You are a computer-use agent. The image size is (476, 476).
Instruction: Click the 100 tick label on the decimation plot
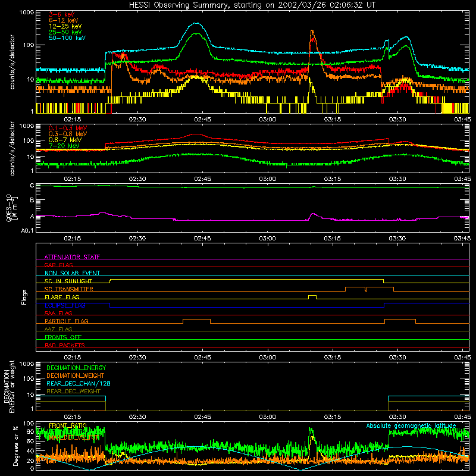tap(29, 378)
